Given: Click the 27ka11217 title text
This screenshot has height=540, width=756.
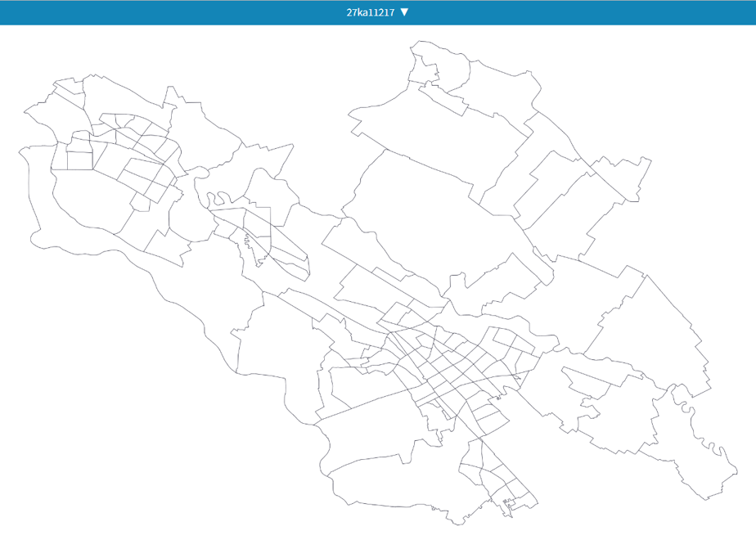Looking at the screenshot, I should (371, 12).
